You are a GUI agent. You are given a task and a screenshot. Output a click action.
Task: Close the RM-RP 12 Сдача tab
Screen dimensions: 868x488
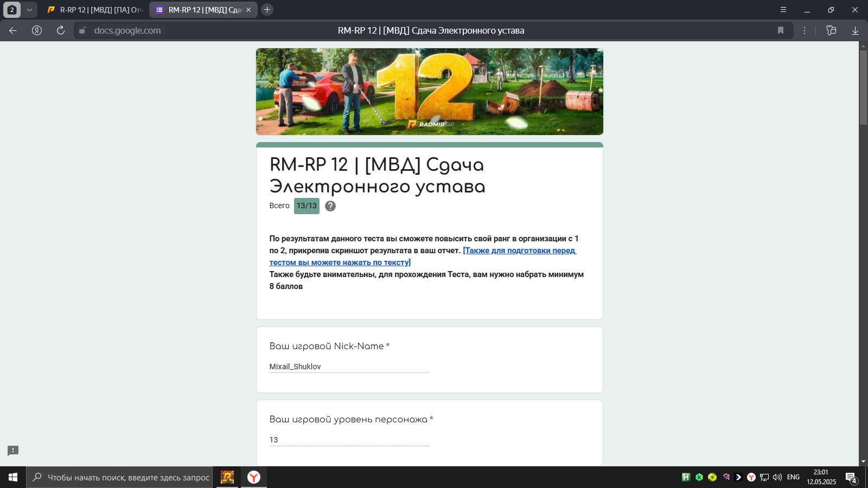(x=248, y=10)
